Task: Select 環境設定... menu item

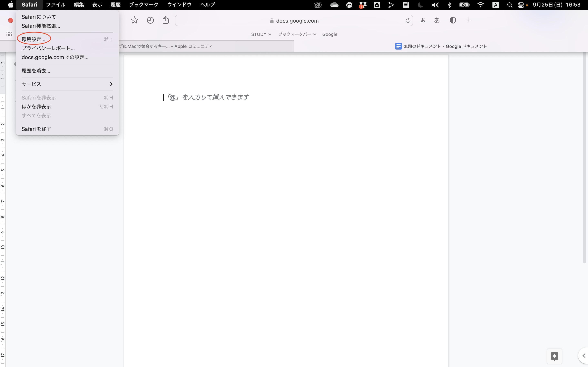Action: pos(33,39)
